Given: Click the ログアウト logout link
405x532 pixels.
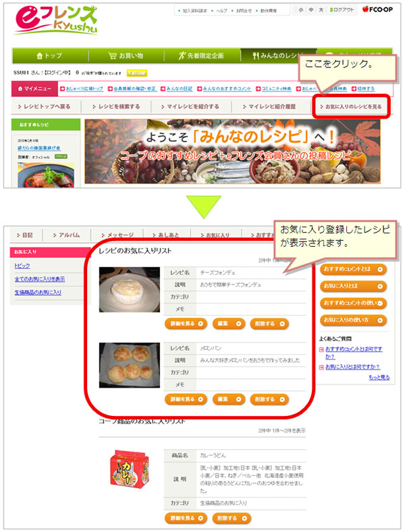Looking at the screenshot, I should [342, 10].
